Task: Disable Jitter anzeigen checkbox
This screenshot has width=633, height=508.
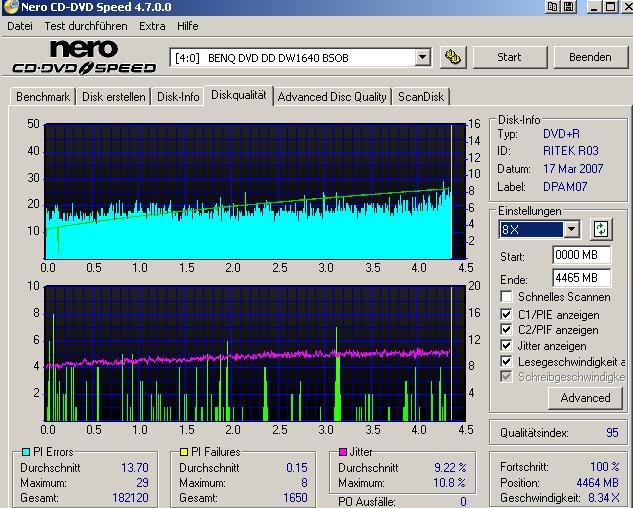Action: click(506, 346)
